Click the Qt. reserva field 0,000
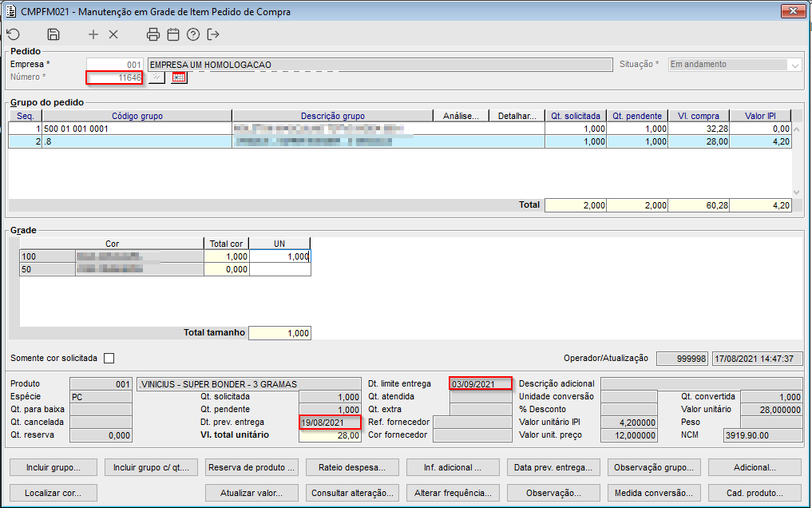Image resolution: width=812 pixels, height=508 pixels. click(101, 435)
